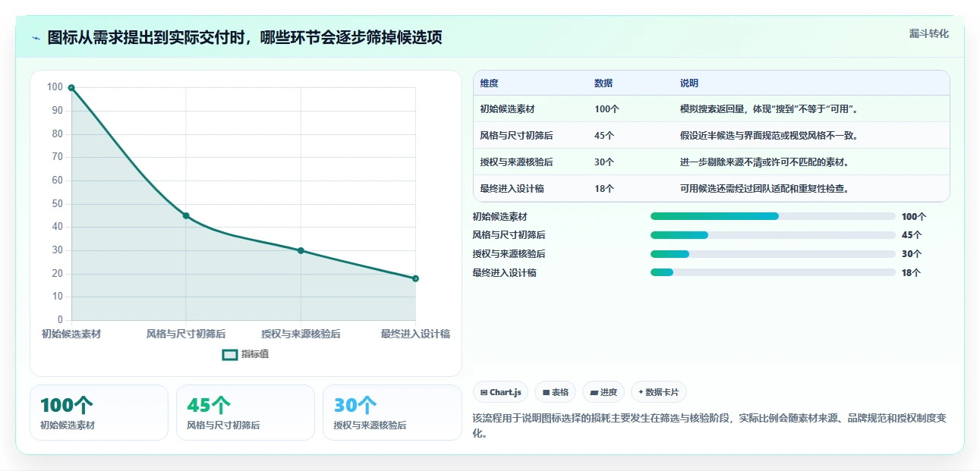Click the 说明 table column header
This screenshot has width=980, height=471.
[x=689, y=83]
